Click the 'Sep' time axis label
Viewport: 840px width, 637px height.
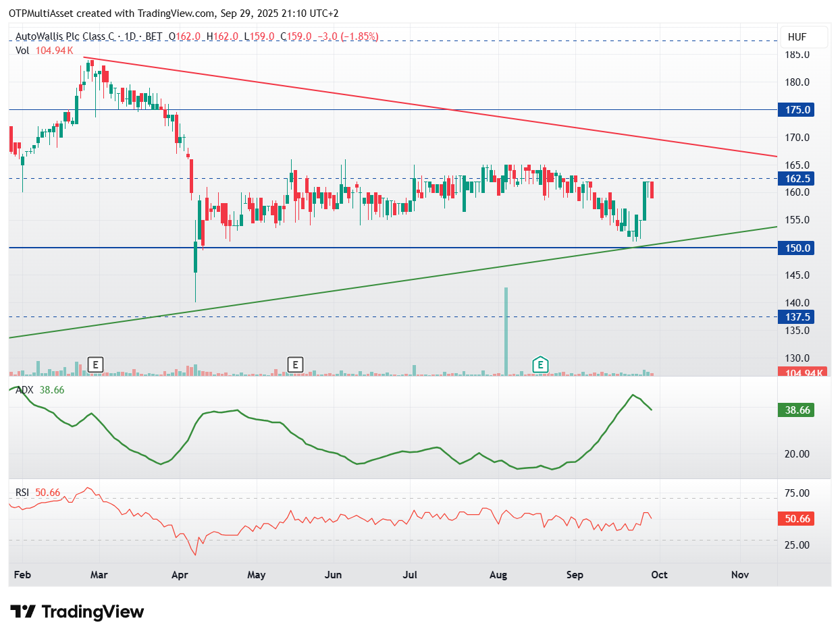click(575, 575)
